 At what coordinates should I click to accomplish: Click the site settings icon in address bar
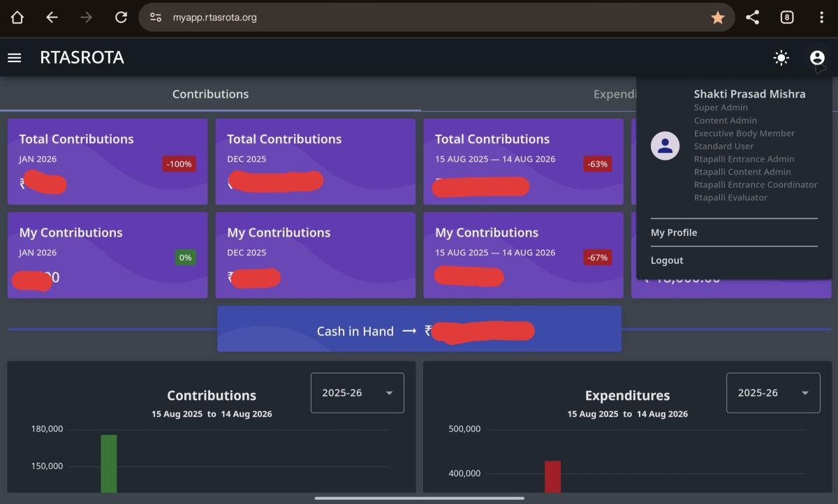tap(156, 17)
